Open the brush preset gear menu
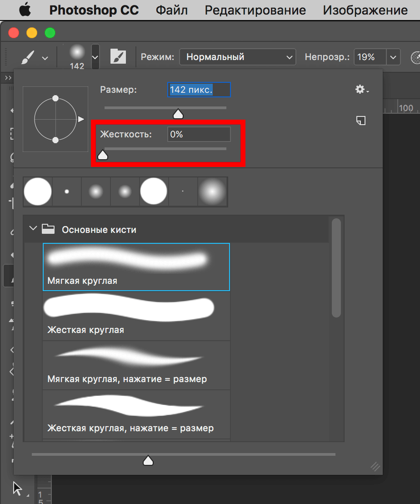The width and height of the screenshot is (420, 504). coord(361,90)
